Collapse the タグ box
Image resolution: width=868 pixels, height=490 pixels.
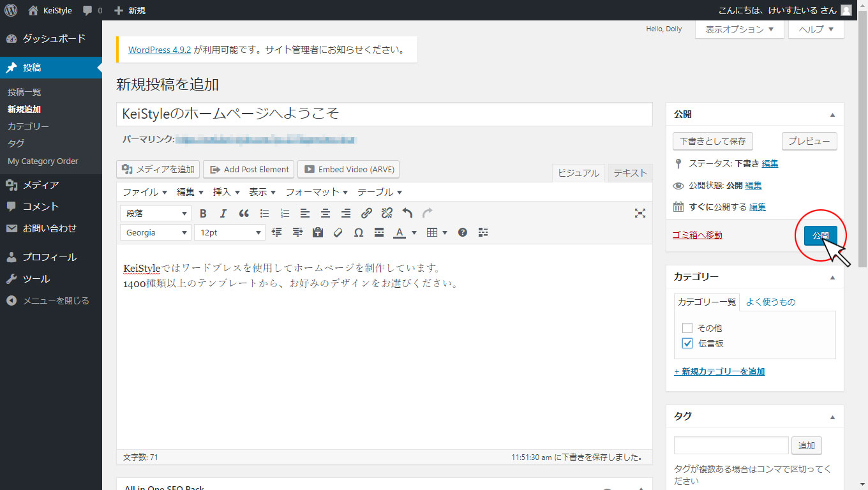(832, 417)
